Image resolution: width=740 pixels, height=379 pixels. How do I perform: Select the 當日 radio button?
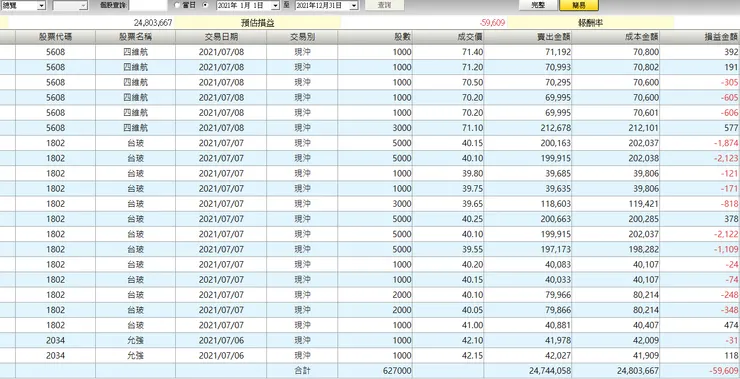pyautogui.click(x=177, y=5)
